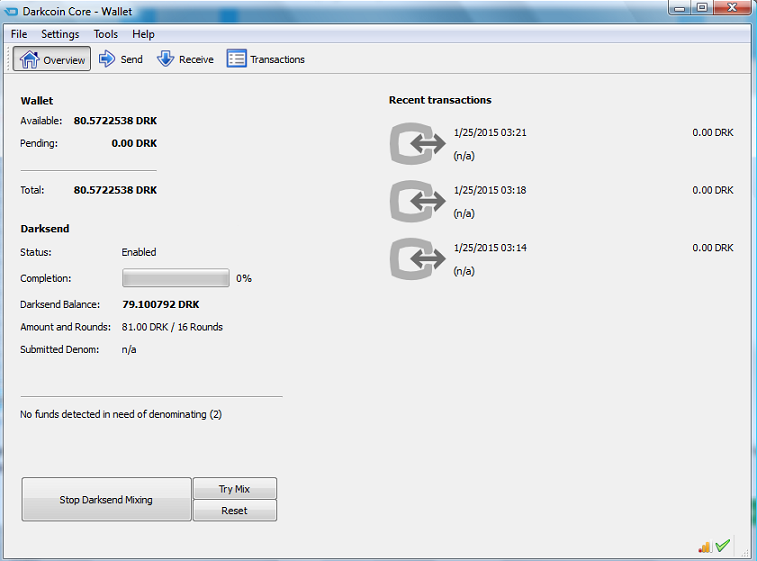Open the Receive page
Image resolution: width=757 pixels, height=561 pixels.
point(185,59)
